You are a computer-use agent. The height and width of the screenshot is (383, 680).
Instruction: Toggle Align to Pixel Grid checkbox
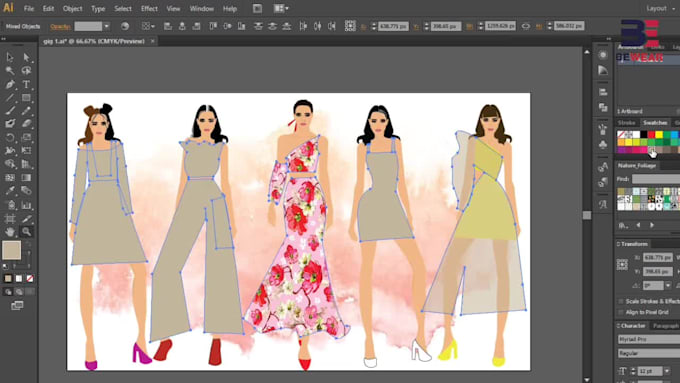click(621, 312)
